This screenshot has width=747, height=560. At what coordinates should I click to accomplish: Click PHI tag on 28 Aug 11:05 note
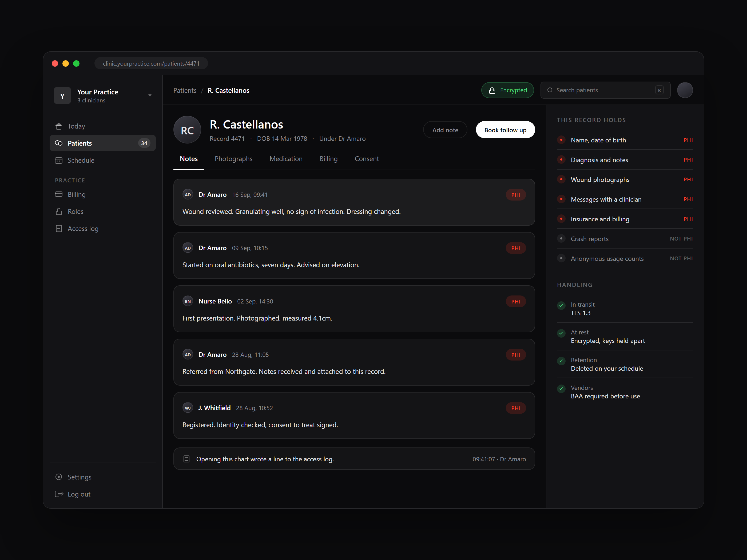click(516, 355)
